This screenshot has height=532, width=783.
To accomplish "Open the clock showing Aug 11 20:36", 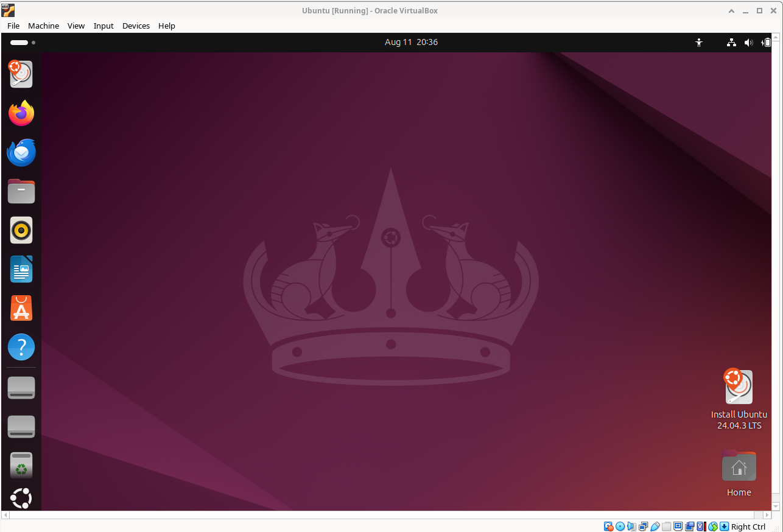I will [411, 42].
